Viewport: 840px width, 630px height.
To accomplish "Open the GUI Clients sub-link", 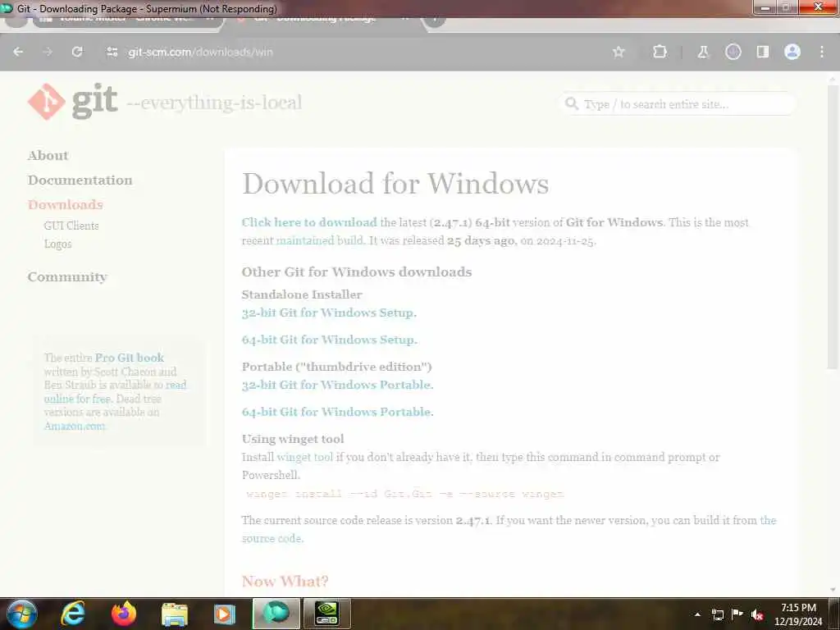I will pos(71,226).
